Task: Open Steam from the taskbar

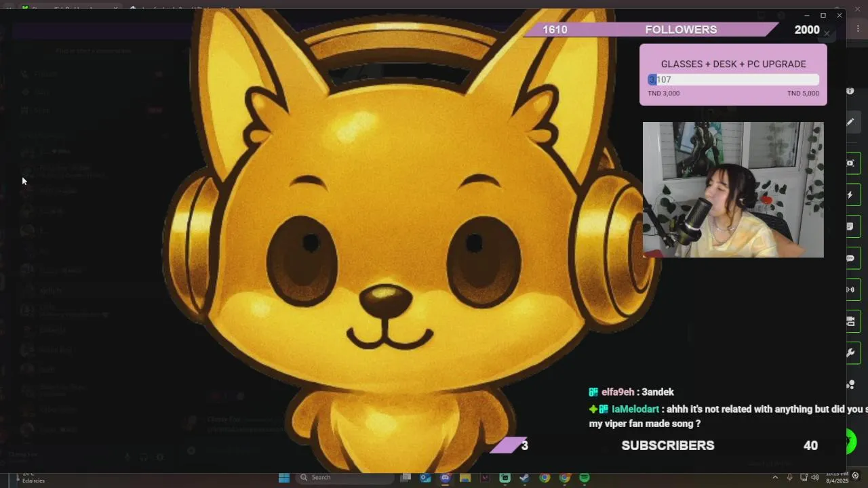Action: (x=524, y=478)
